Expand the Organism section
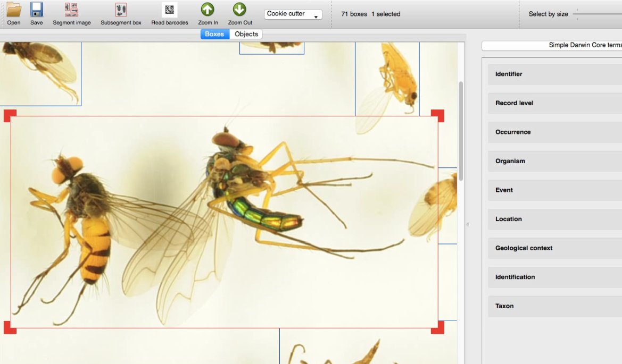This screenshot has height=364, width=622. pyautogui.click(x=555, y=161)
